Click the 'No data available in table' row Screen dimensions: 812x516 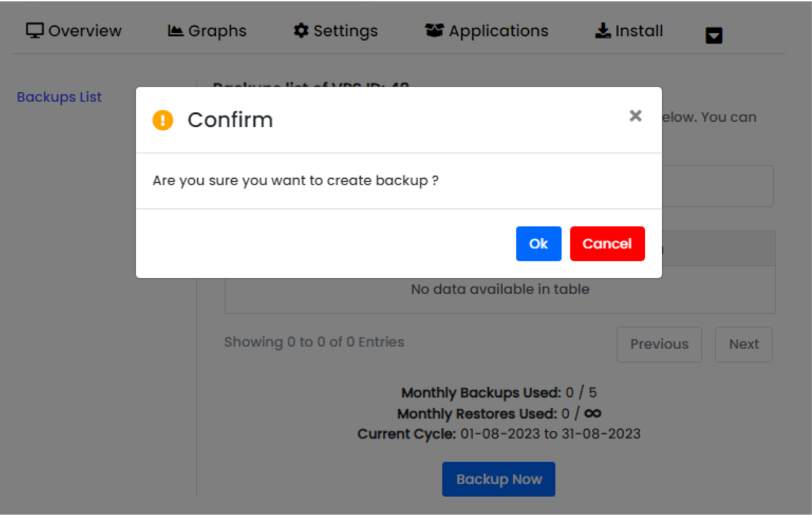[x=500, y=289]
